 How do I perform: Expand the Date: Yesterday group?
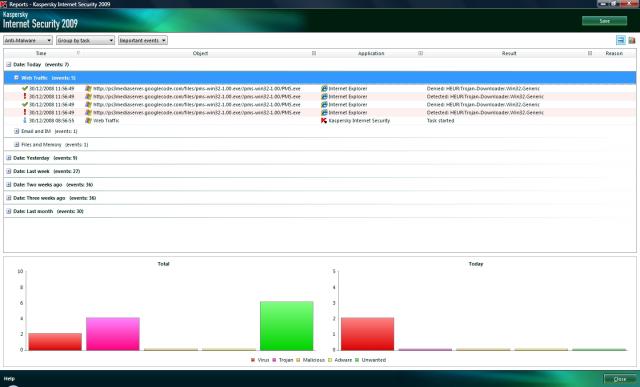pyautogui.click(x=9, y=158)
